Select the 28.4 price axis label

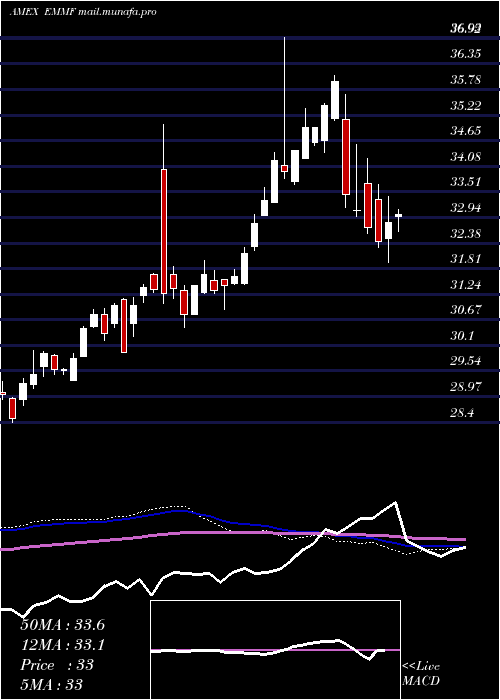point(462,413)
